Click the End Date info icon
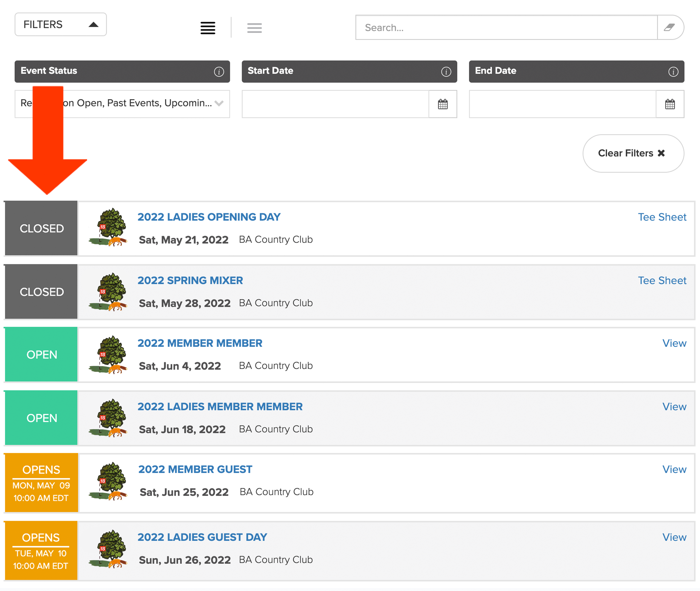Screen dimensions: 700x591 coord(673,71)
